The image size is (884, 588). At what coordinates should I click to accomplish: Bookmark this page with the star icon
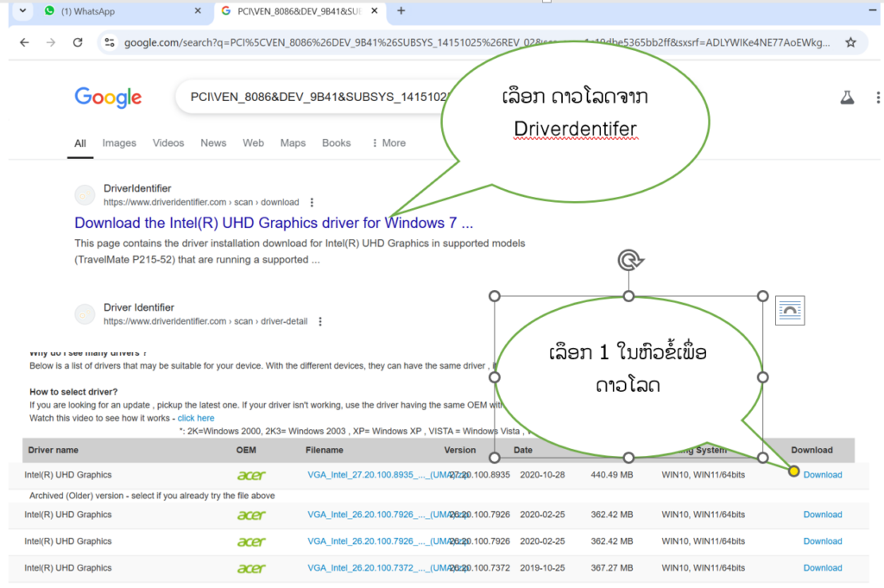click(x=850, y=42)
